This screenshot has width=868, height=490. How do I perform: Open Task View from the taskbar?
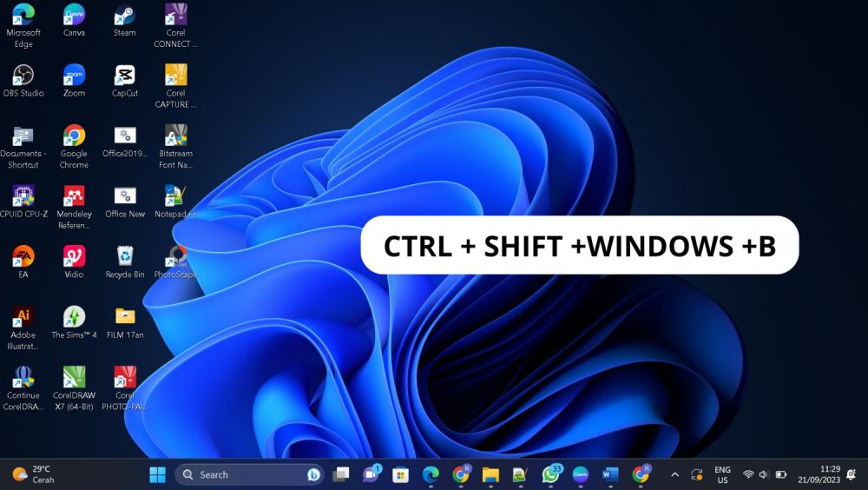pyautogui.click(x=341, y=474)
